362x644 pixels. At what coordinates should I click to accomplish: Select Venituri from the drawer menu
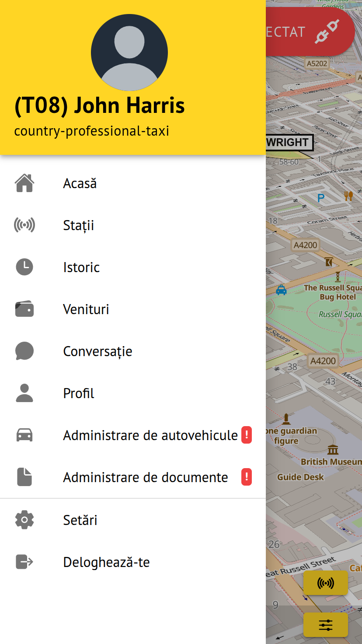(x=86, y=309)
